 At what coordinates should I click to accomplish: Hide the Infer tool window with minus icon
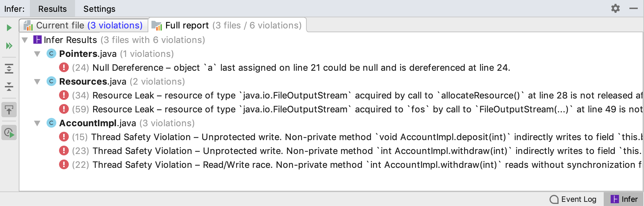(633, 8)
